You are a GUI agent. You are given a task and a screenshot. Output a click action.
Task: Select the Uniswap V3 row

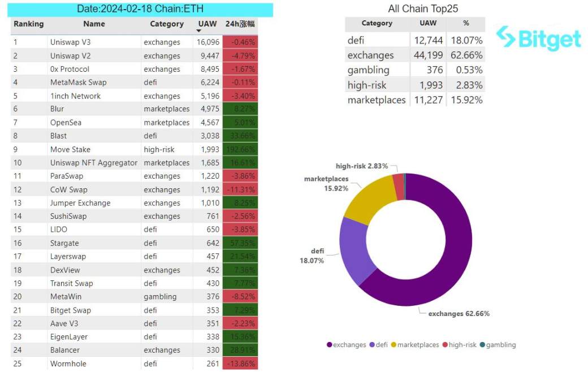[x=134, y=42]
